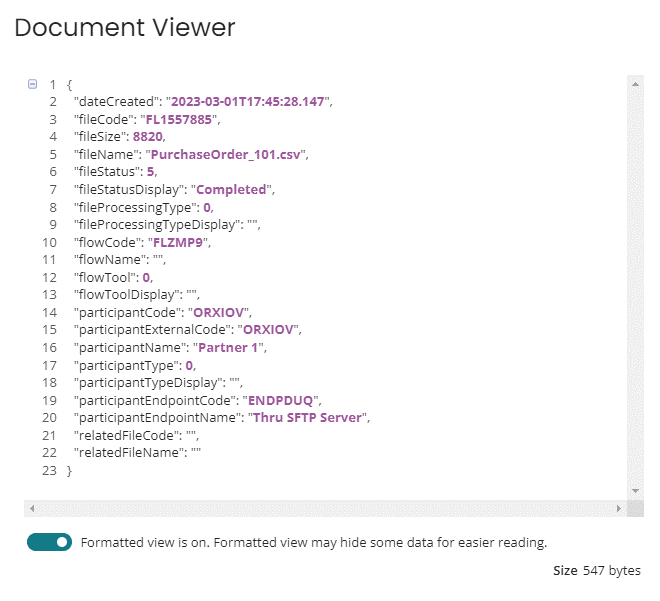Viewport: 660px width, 601px height.
Task: Click the flowToolDisplay key on line 13
Action: click(126, 295)
